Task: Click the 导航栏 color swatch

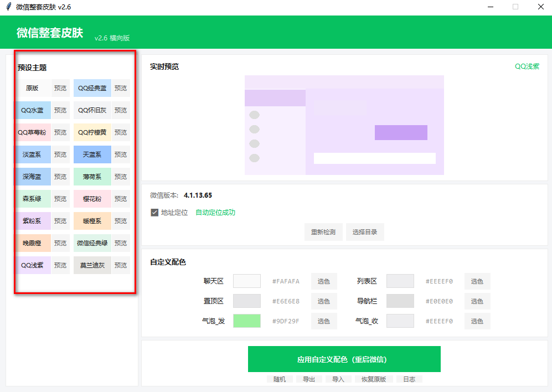Action: point(400,301)
